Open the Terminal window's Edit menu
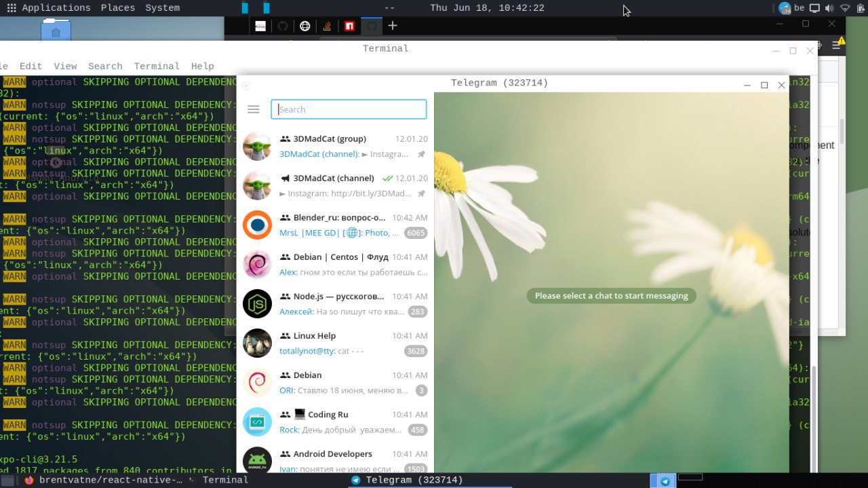 31,66
